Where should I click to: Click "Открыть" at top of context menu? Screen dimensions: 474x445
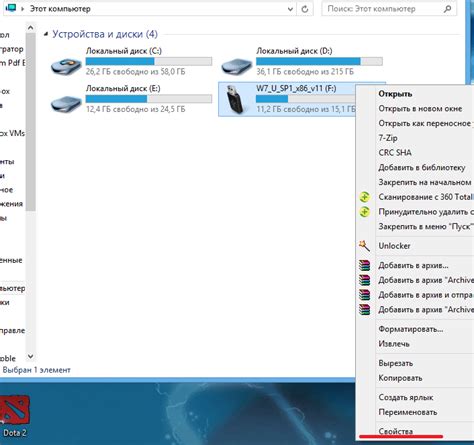395,94
